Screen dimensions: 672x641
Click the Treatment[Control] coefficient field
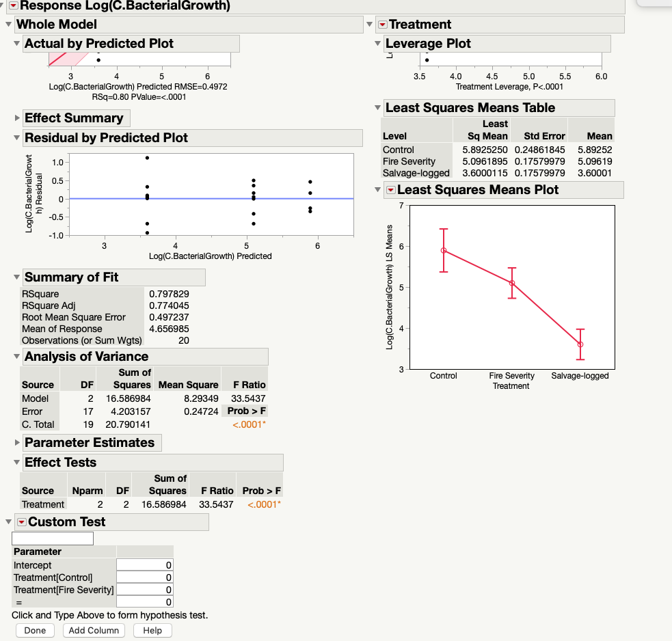(144, 577)
